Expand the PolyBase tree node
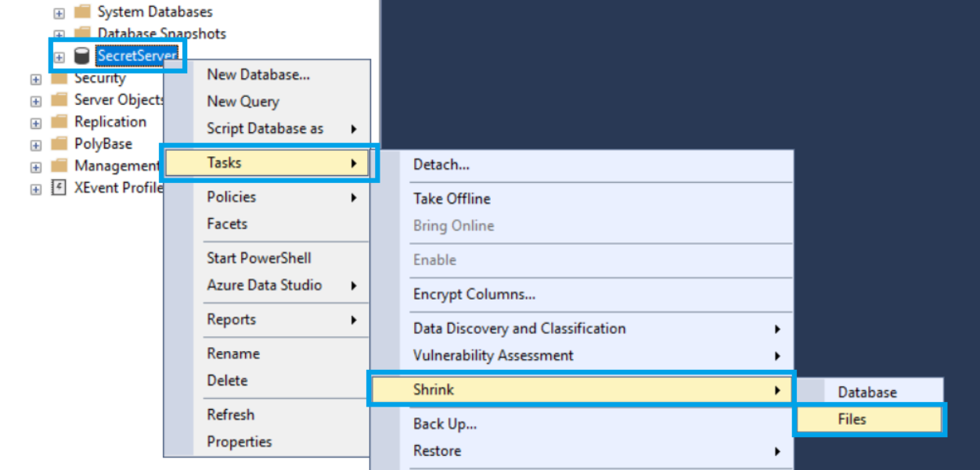Viewport: 980px width, 470px height. [x=36, y=145]
